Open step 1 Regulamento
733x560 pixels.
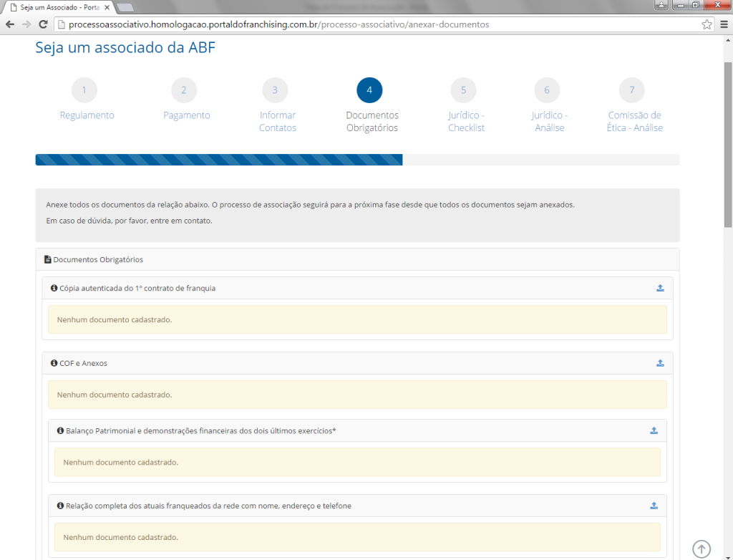pos(84,90)
